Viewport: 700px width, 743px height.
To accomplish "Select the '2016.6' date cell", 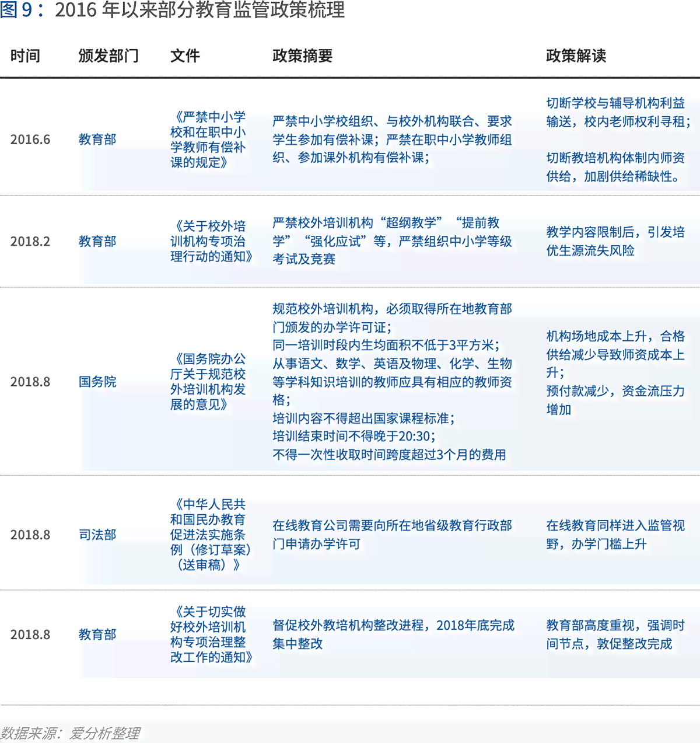I will (30, 139).
